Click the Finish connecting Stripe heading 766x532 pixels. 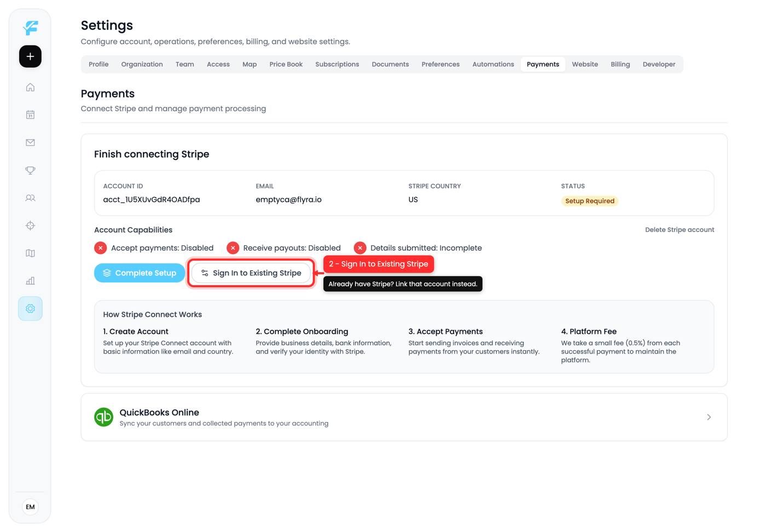[152, 154]
